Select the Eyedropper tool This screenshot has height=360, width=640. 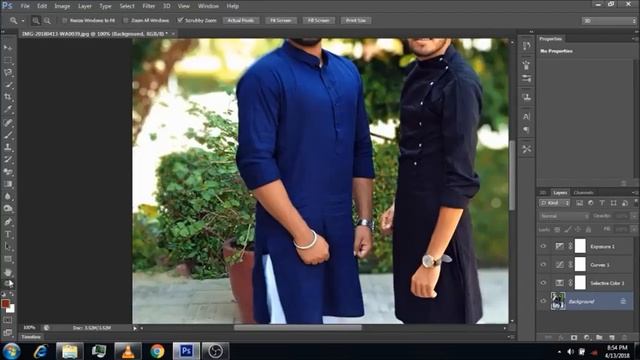point(8,109)
